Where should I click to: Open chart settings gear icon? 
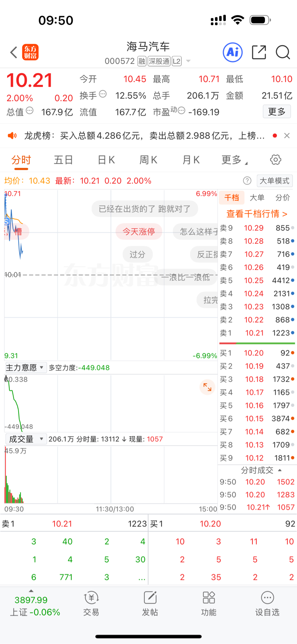[275, 160]
